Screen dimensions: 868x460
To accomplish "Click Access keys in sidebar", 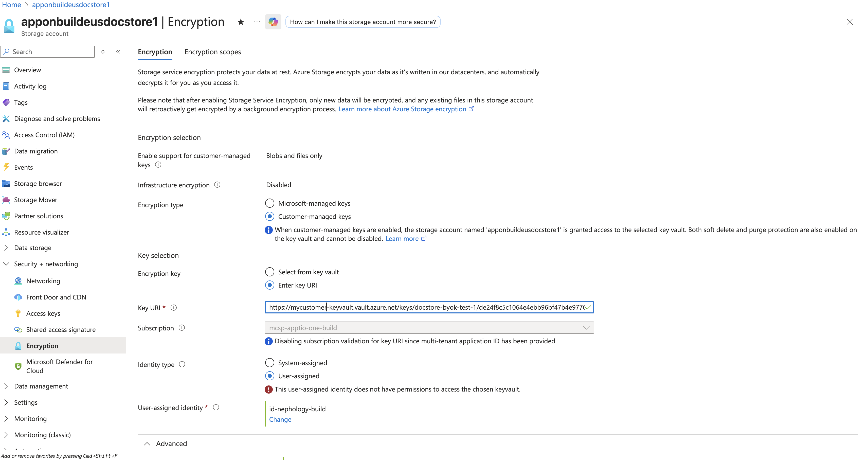I will point(43,313).
